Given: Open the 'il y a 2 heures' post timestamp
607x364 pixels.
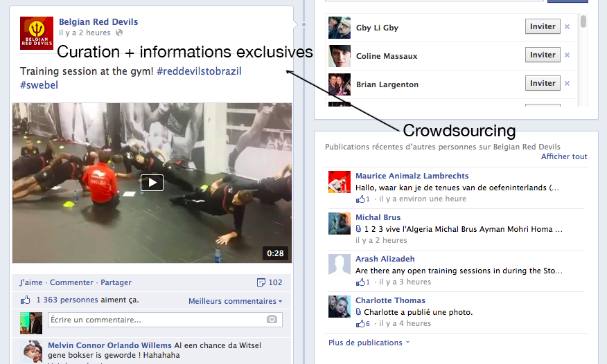Looking at the screenshot, I should point(85,33).
